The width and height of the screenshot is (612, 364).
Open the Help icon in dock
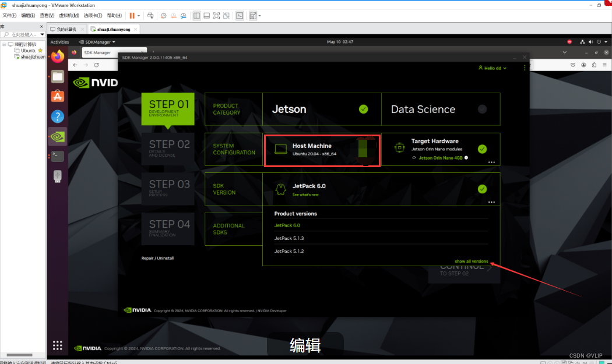(57, 116)
